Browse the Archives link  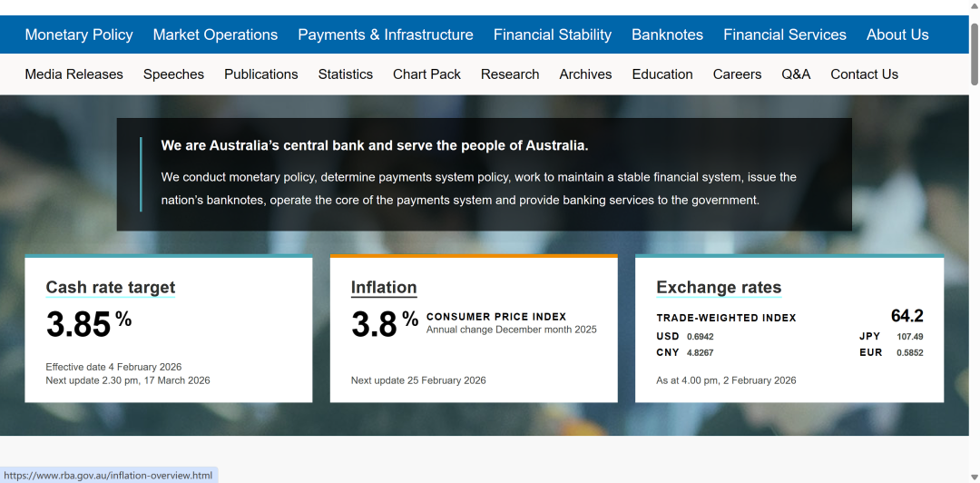pyautogui.click(x=585, y=74)
